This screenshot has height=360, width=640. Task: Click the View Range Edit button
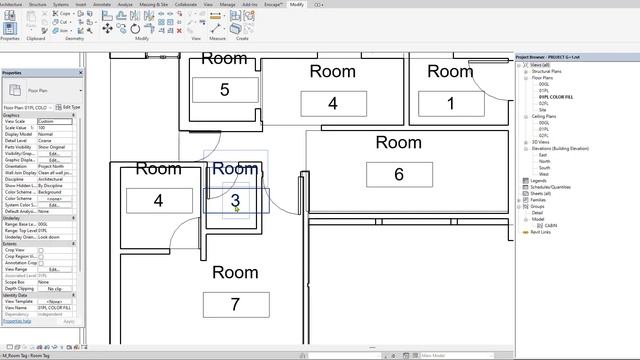click(x=54, y=269)
